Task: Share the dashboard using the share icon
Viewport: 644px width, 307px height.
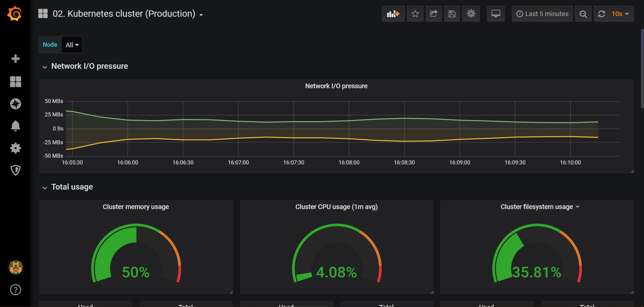Action: (x=434, y=14)
